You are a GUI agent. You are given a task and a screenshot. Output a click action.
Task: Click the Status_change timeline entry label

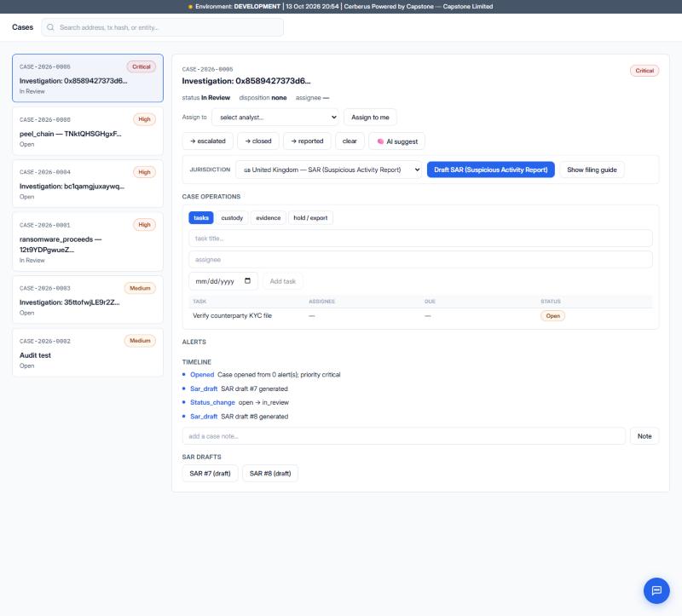pyautogui.click(x=212, y=402)
